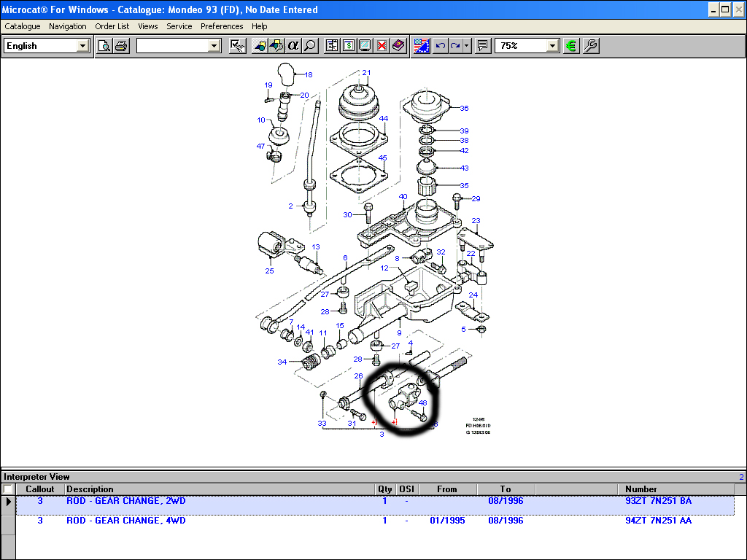Click the red X delete icon
Viewport: 747px width, 560px height.
coord(382,46)
